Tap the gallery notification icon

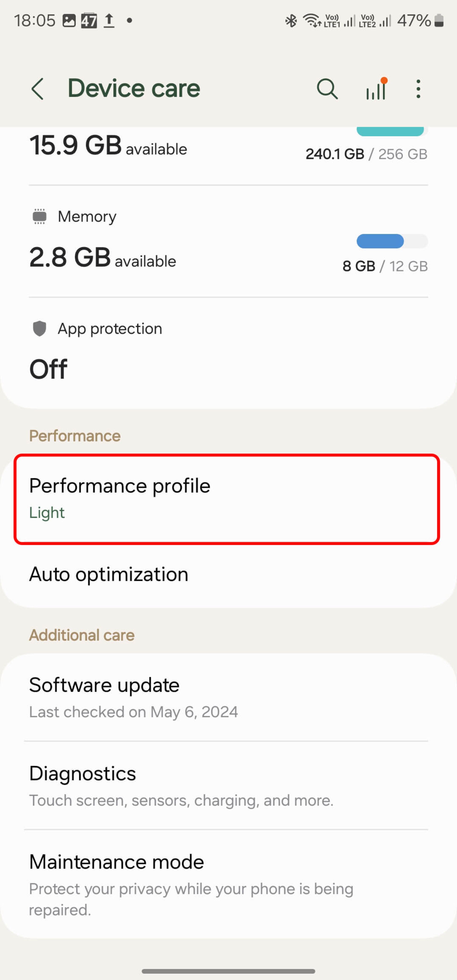pos(69,20)
